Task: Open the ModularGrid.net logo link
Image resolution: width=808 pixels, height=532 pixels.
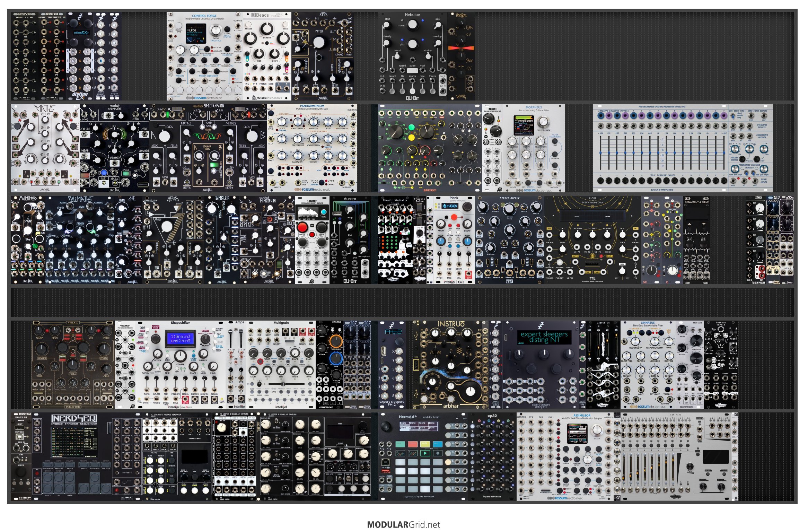Action: 404,524
